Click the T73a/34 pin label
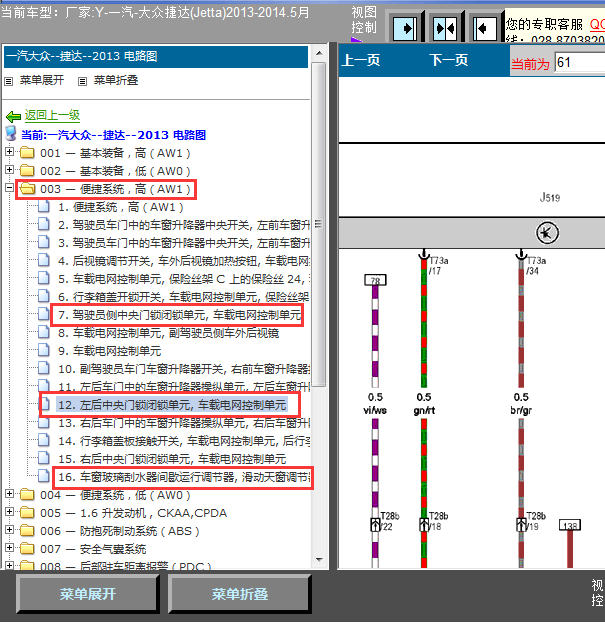Viewport: 605px width, 624px height. (536, 265)
